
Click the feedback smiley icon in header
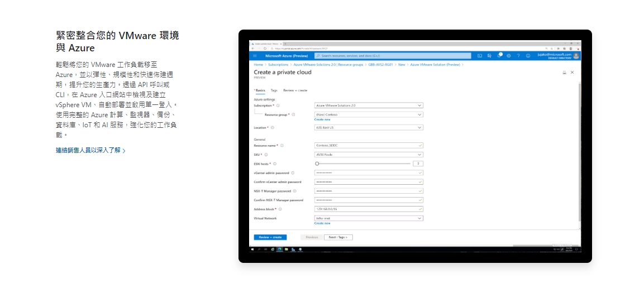tap(528, 56)
